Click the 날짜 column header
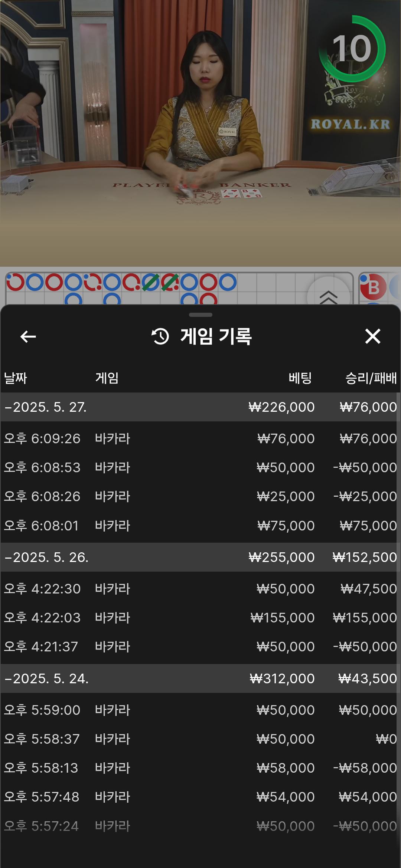This screenshot has height=868, width=401. tap(16, 378)
